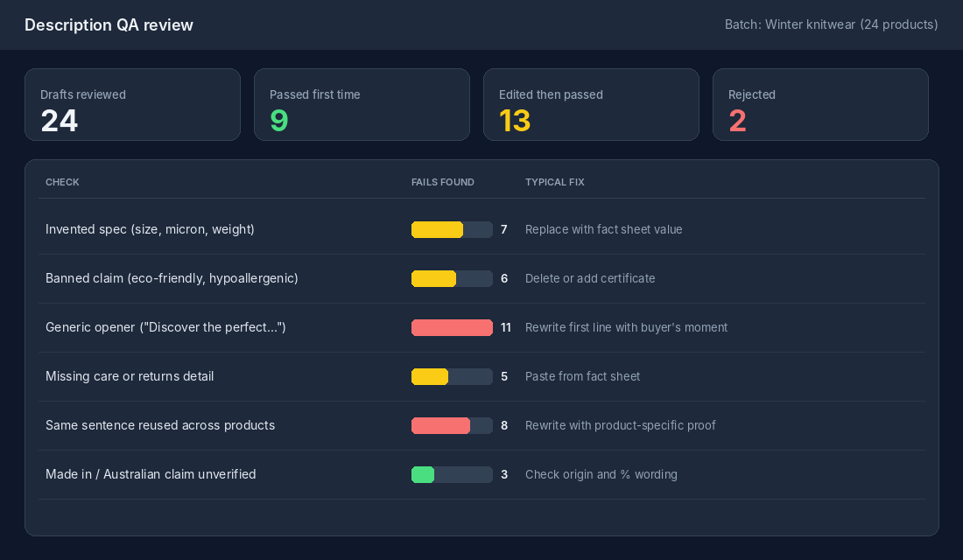
Task: Click the fail count 5
Action: click(x=504, y=377)
